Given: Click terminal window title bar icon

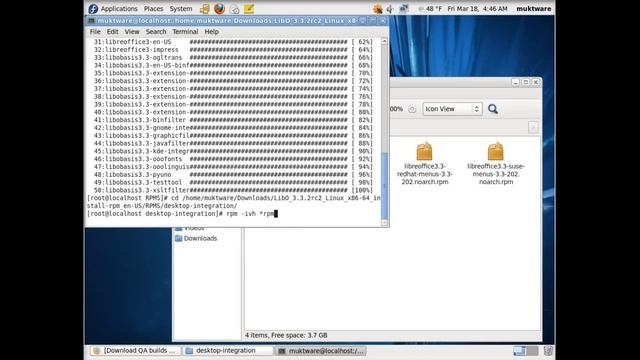Looking at the screenshot, I should [x=91, y=20].
